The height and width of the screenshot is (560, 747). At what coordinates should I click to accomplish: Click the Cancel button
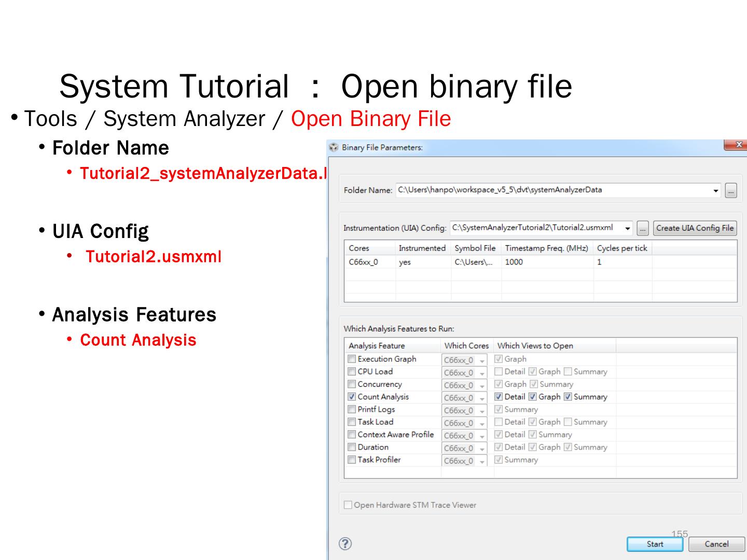[716, 544]
